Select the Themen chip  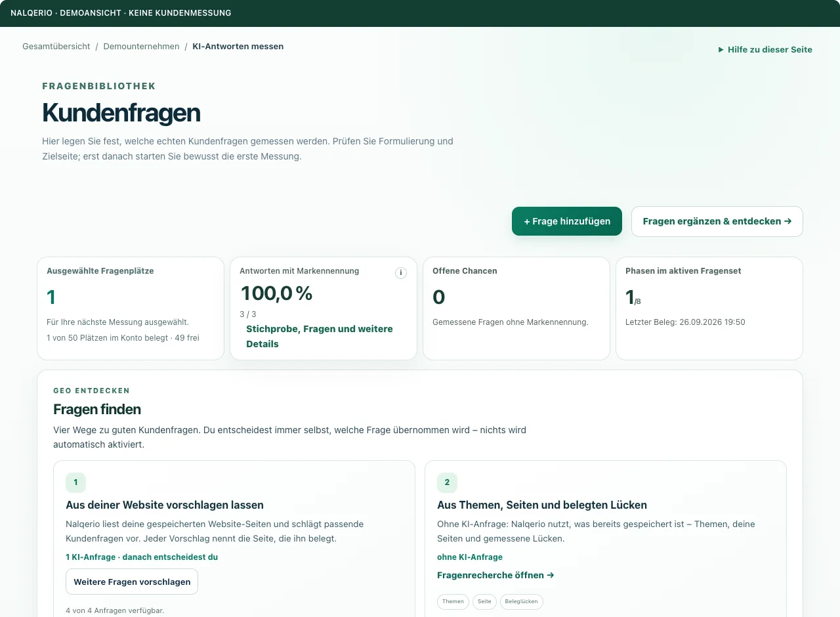453,602
